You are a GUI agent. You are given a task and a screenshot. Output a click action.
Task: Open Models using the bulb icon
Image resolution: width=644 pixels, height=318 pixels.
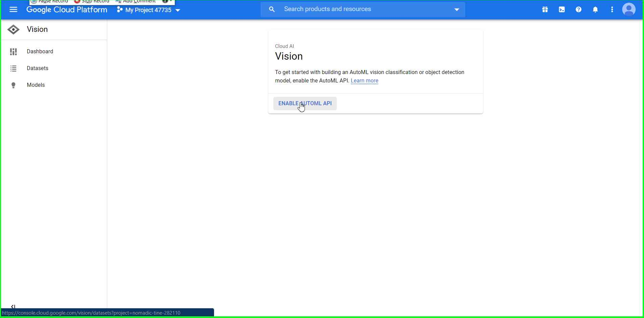pos(13,85)
